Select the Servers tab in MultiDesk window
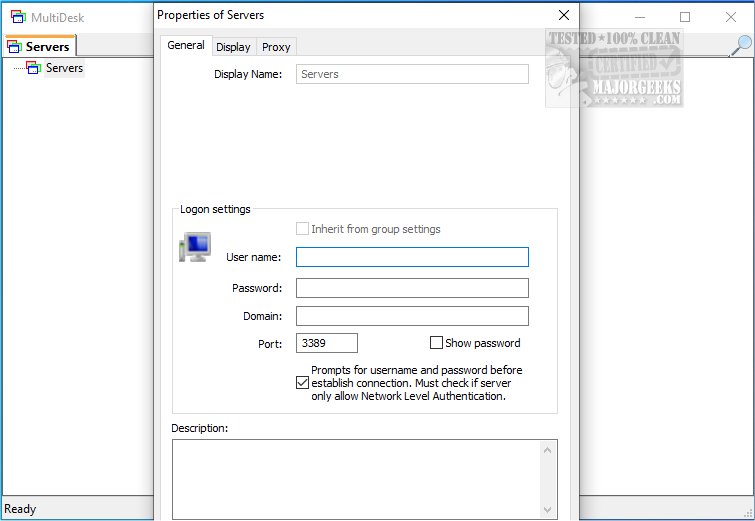Image resolution: width=755 pixels, height=521 pixels. tap(39, 46)
